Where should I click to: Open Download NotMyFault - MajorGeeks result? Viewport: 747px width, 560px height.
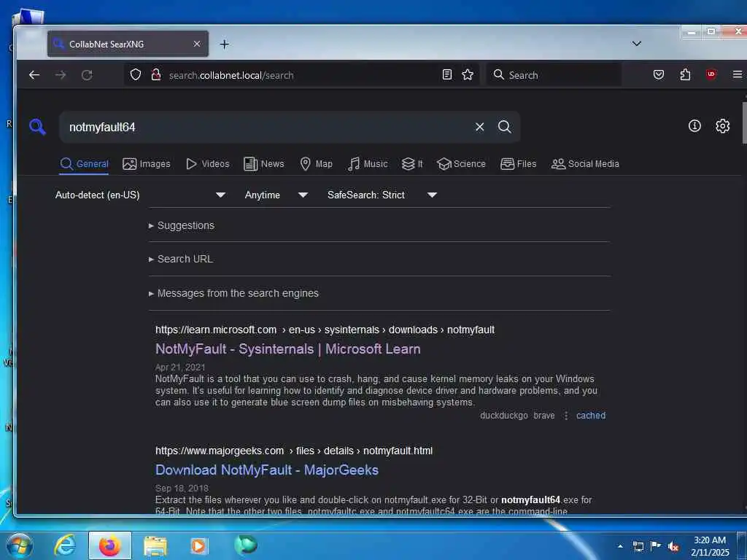tap(267, 470)
